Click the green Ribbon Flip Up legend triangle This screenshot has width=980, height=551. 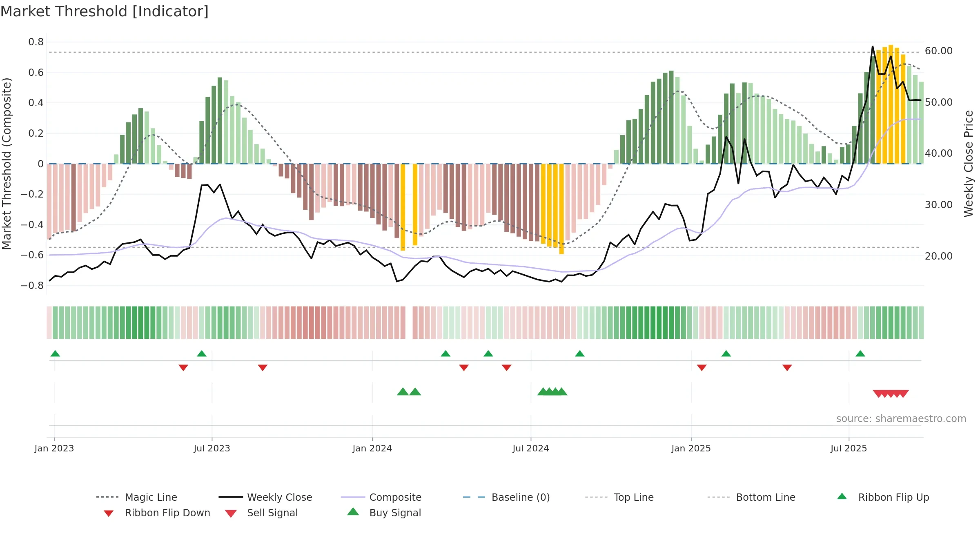[x=842, y=496]
